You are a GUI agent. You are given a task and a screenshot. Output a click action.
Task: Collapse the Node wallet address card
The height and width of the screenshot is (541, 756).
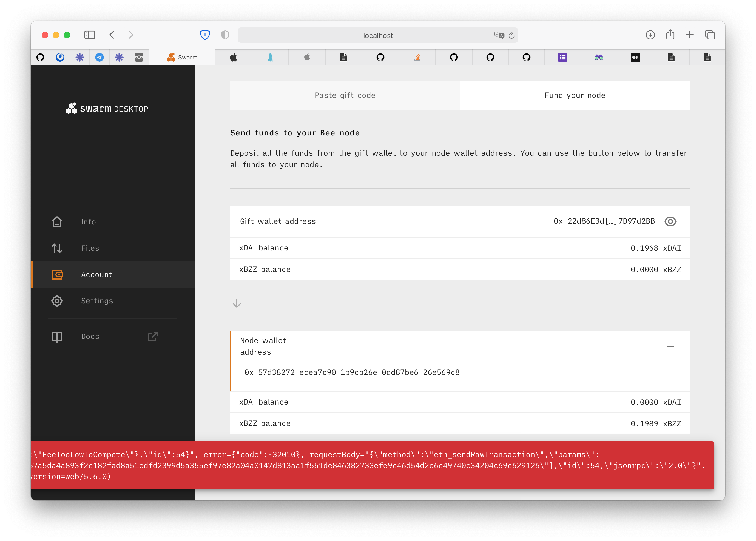click(x=670, y=346)
